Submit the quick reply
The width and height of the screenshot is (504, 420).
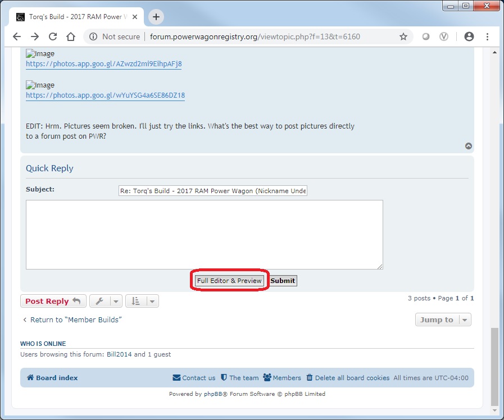click(283, 281)
